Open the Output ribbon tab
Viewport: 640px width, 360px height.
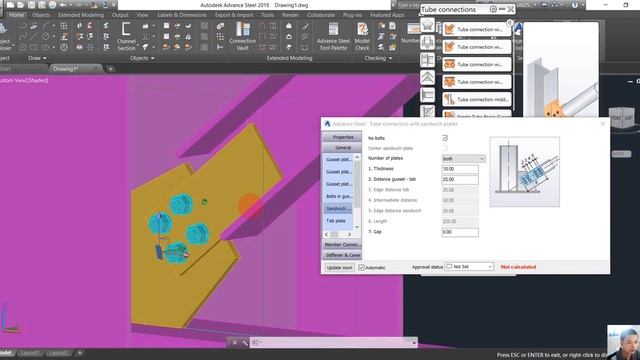click(x=120, y=15)
